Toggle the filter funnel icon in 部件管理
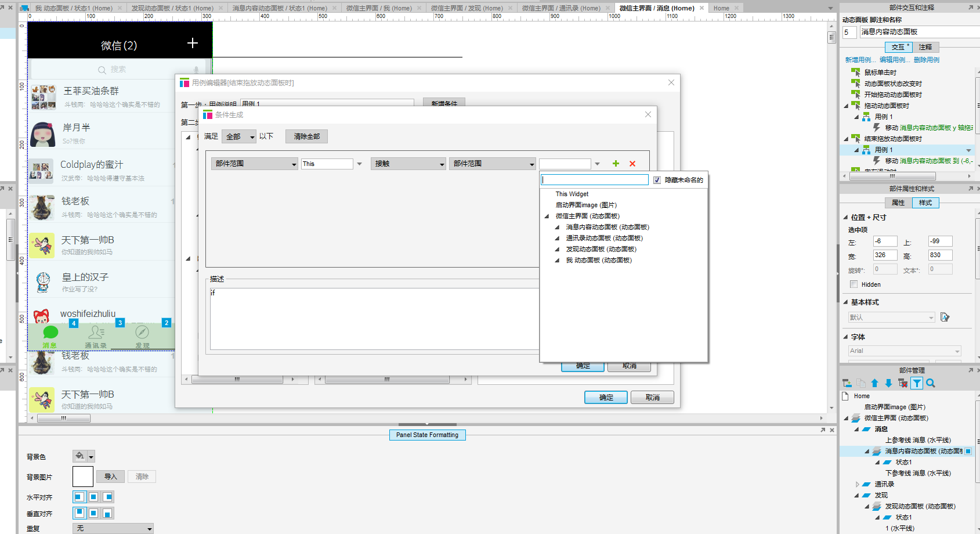 pyautogui.click(x=917, y=383)
